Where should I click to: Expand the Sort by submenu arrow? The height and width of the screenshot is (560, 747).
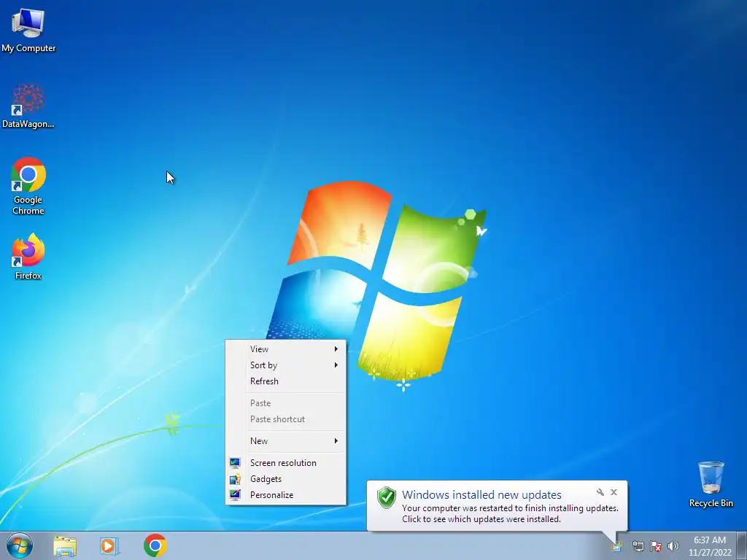click(336, 365)
